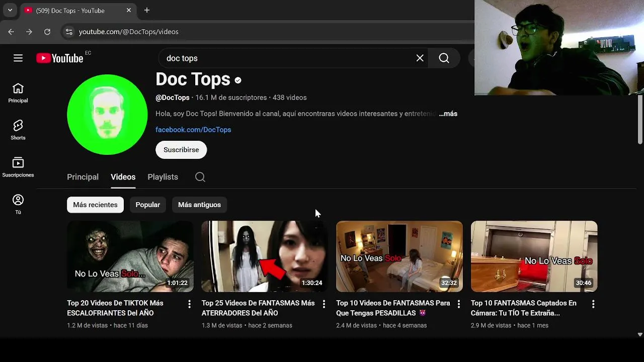Click the channel verified badge
Image resolution: width=644 pixels, height=362 pixels.
click(x=238, y=80)
